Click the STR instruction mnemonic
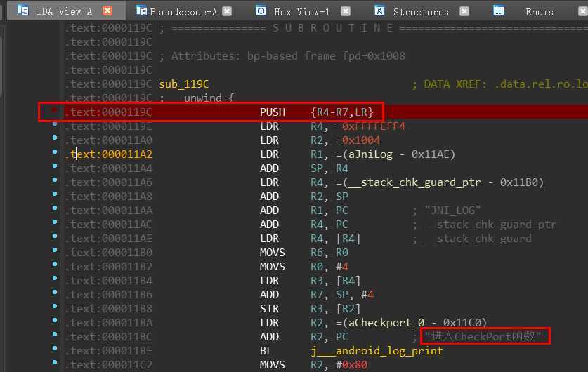Viewport: 588px width, 372px height. [x=269, y=309]
